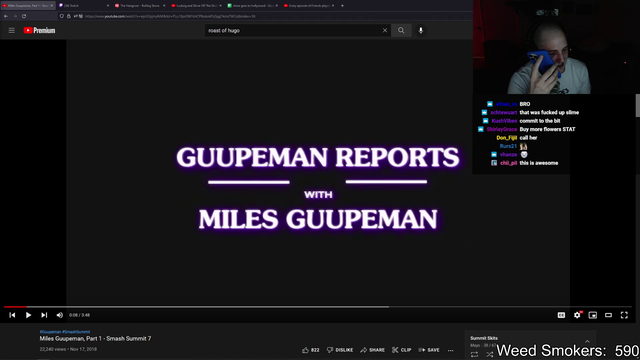Play the paused video
This screenshot has width=640, height=360.
[x=28, y=315]
